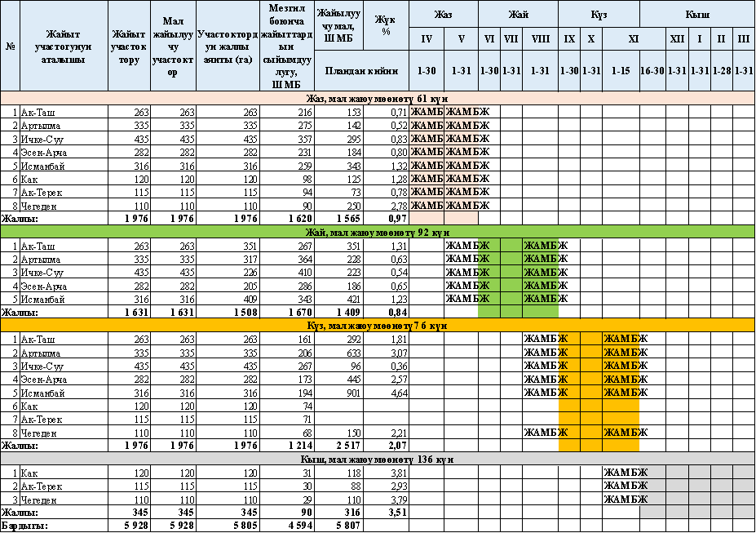This screenshot has width=756, height=533.
Task: Select the month "IX" header cell
Action: (x=569, y=39)
